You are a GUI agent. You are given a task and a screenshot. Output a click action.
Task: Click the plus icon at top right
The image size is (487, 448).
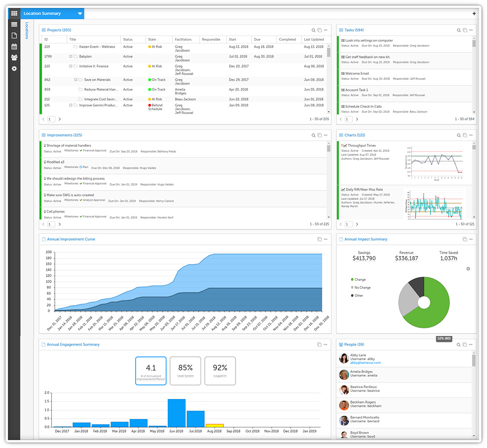coord(474,14)
